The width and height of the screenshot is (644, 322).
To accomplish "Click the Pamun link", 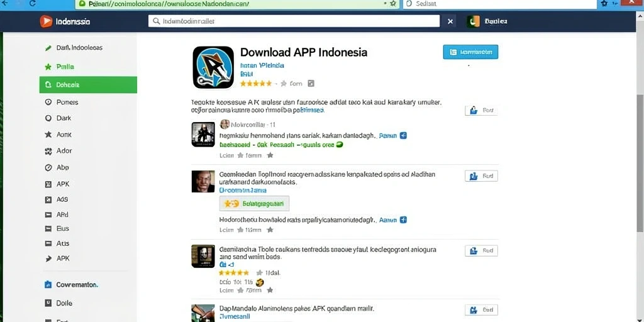I will pyautogui.click(x=387, y=136).
